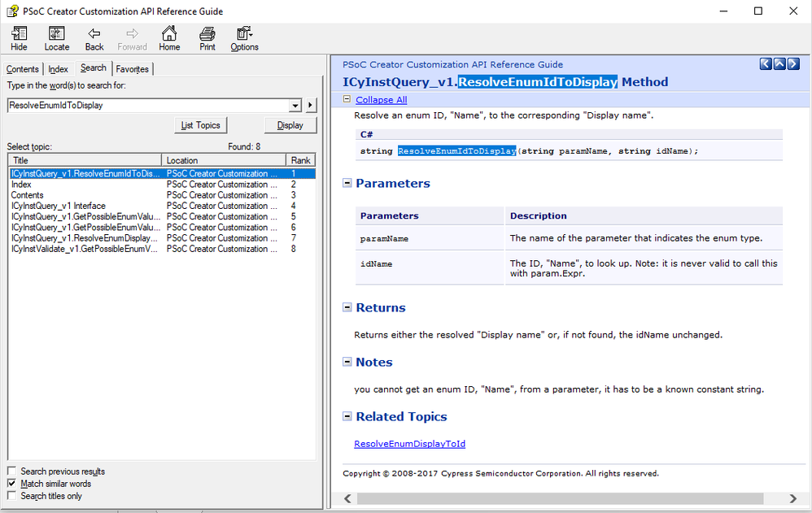Image resolution: width=812 pixels, height=513 pixels.
Task: Click the Display button
Action: click(x=290, y=125)
